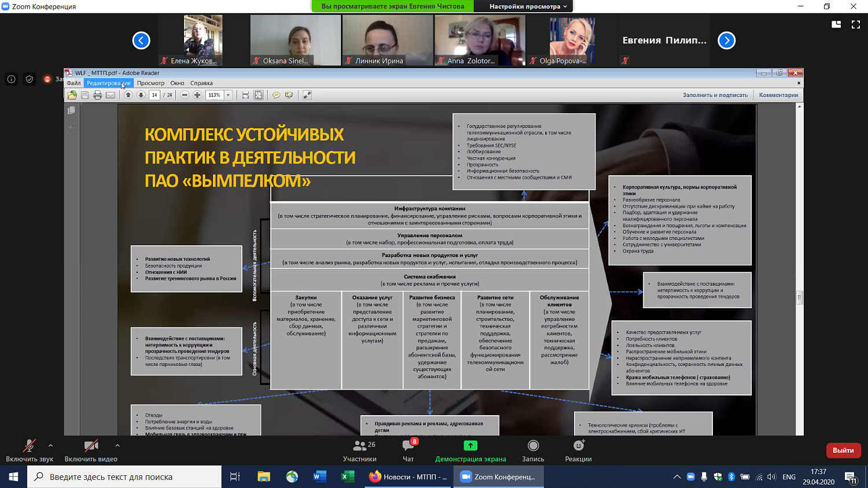Open Task View on the taskbar
Image resolution: width=868 pixels, height=488 pixels.
tap(235, 477)
